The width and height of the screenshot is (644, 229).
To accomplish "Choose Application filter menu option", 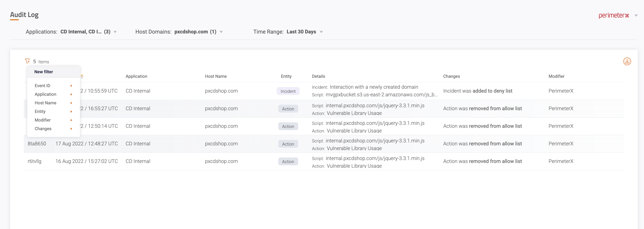I will (x=45, y=94).
